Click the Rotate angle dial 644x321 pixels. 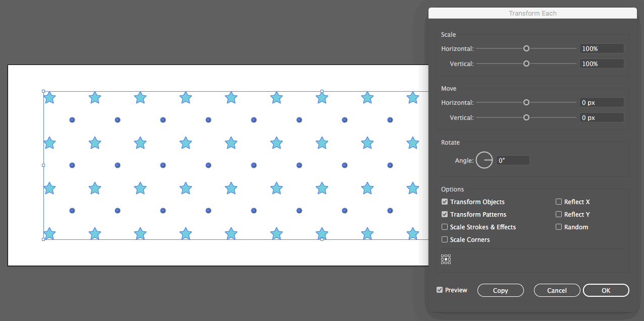(485, 160)
